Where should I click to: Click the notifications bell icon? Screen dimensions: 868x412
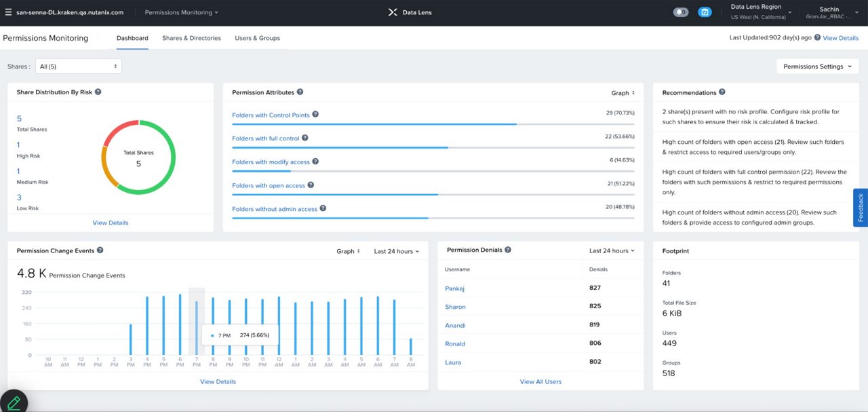(679, 12)
